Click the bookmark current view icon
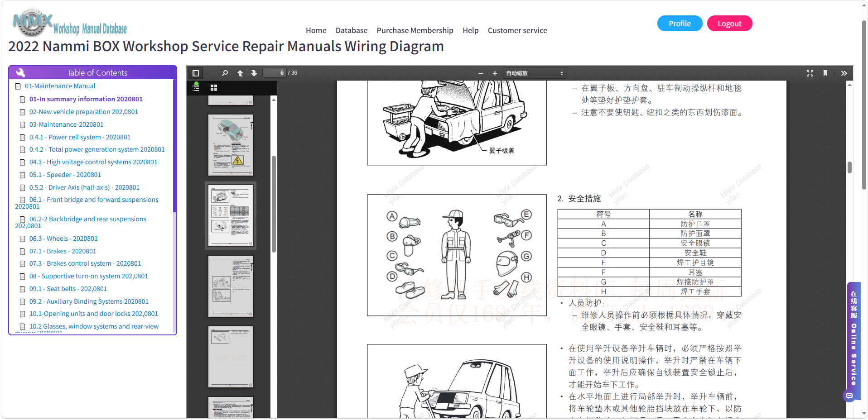 (x=825, y=73)
